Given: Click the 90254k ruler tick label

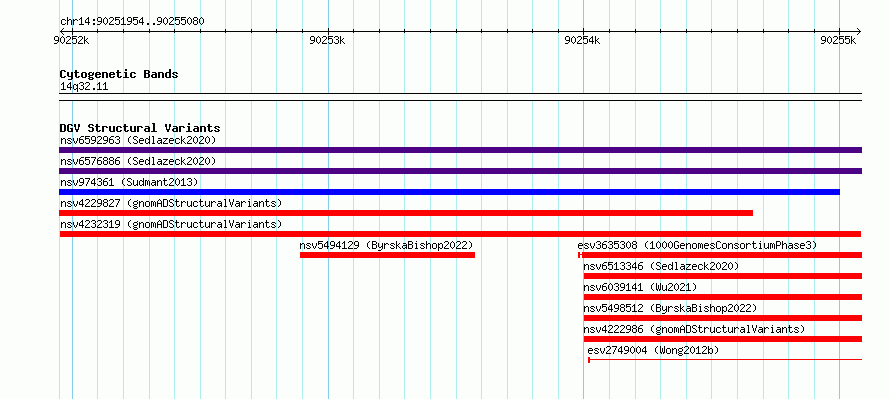Looking at the screenshot, I should point(583,40).
